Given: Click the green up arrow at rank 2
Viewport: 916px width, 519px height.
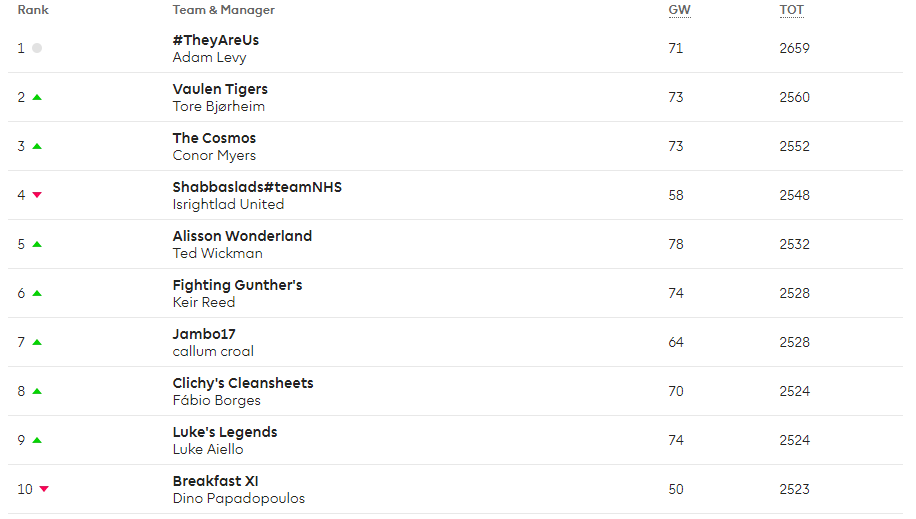Looking at the screenshot, I should [x=37, y=97].
